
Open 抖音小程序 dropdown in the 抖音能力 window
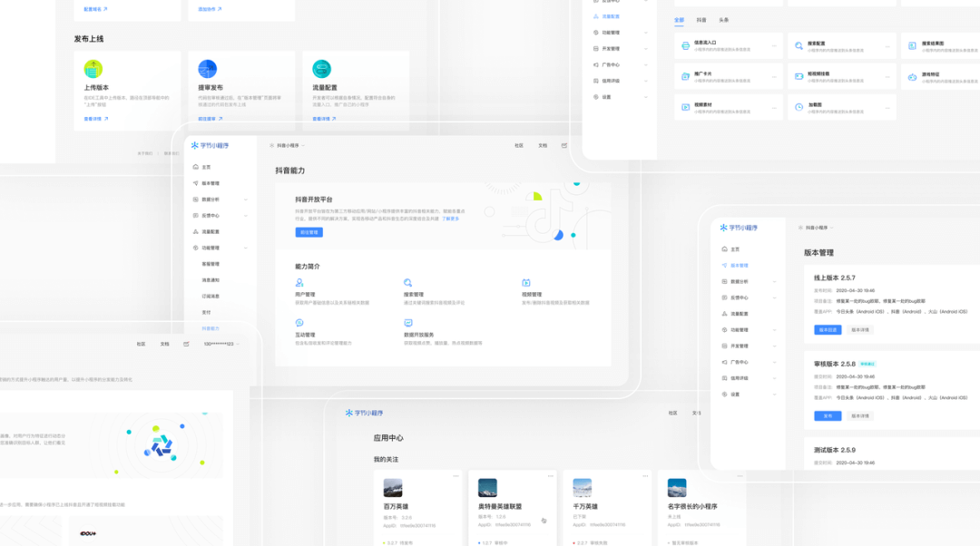pyautogui.click(x=288, y=145)
